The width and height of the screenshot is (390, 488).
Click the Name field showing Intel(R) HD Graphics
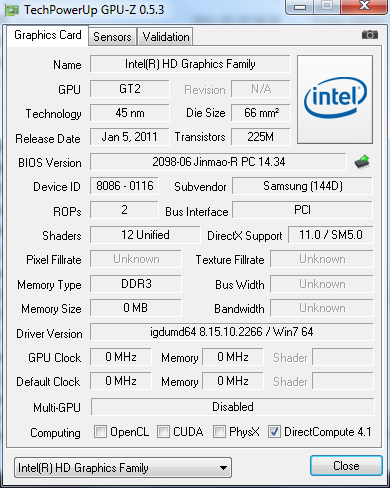tap(190, 64)
